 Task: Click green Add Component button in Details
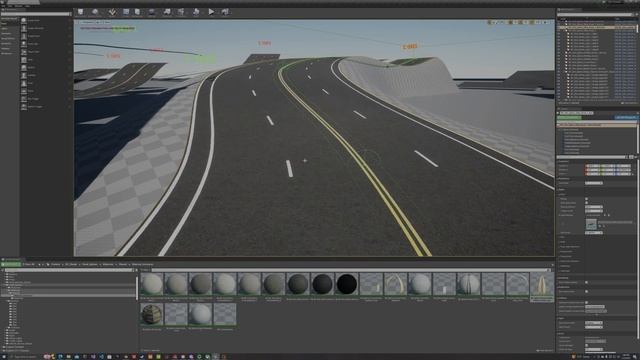[x=569, y=118]
